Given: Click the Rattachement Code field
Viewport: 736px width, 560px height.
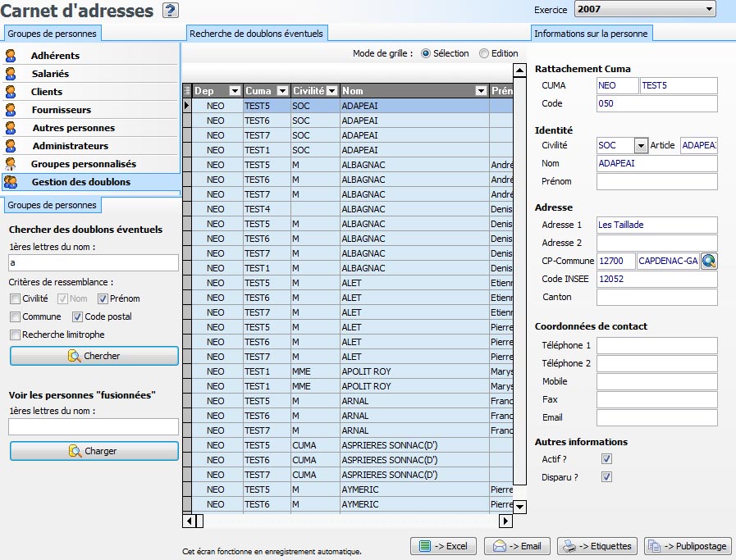Looking at the screenshot, I should [x=656, y=103].
